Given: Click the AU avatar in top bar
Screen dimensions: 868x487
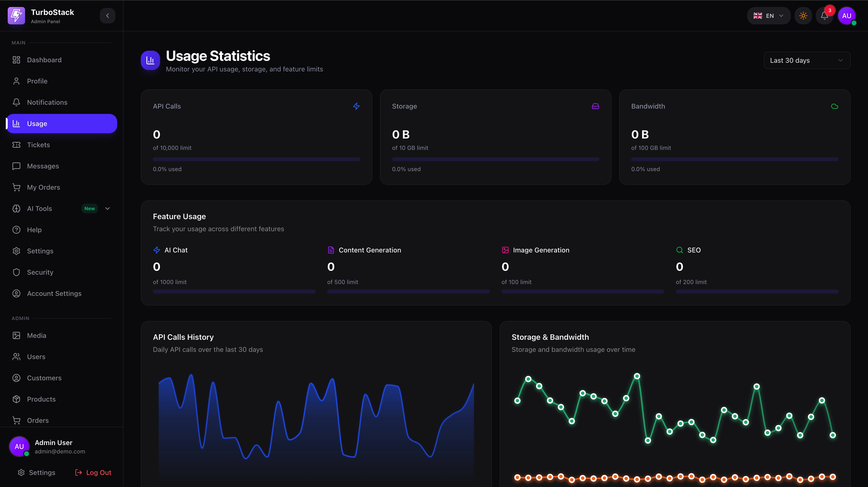Looking at the screenshot, I should [847, 16].
